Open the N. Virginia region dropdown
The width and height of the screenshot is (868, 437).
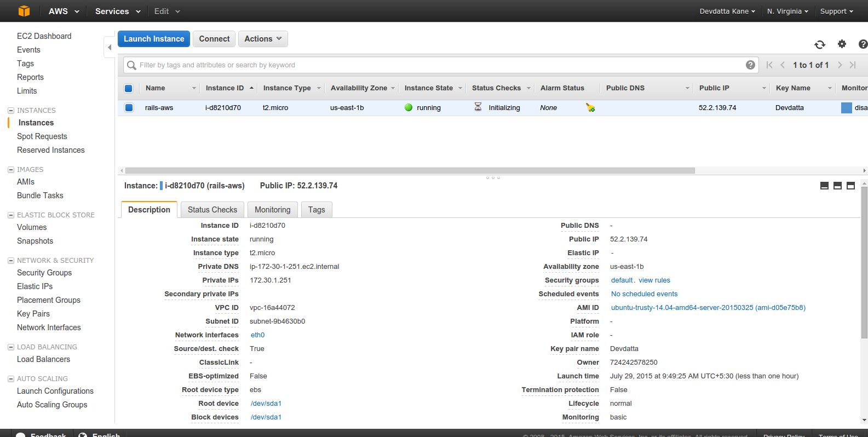787,11
